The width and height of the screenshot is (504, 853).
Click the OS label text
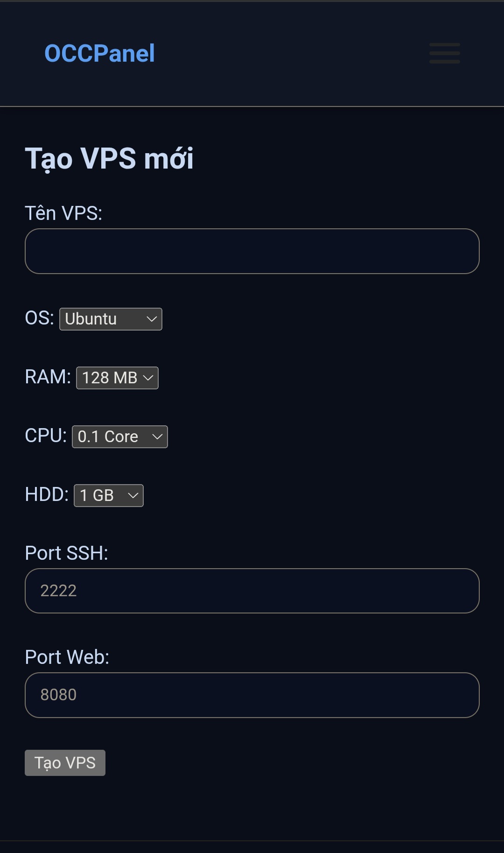click(39, 318)
